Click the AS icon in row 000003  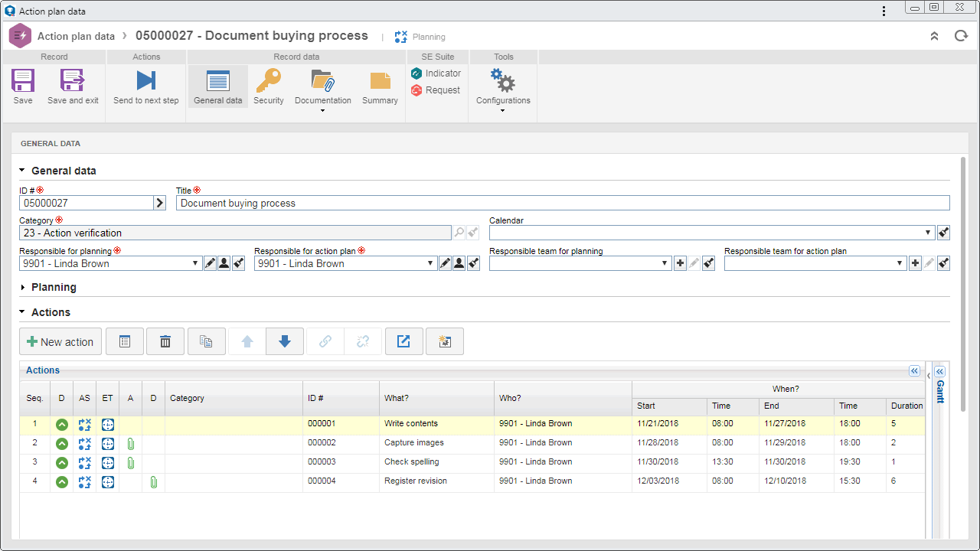pos(84,462)
